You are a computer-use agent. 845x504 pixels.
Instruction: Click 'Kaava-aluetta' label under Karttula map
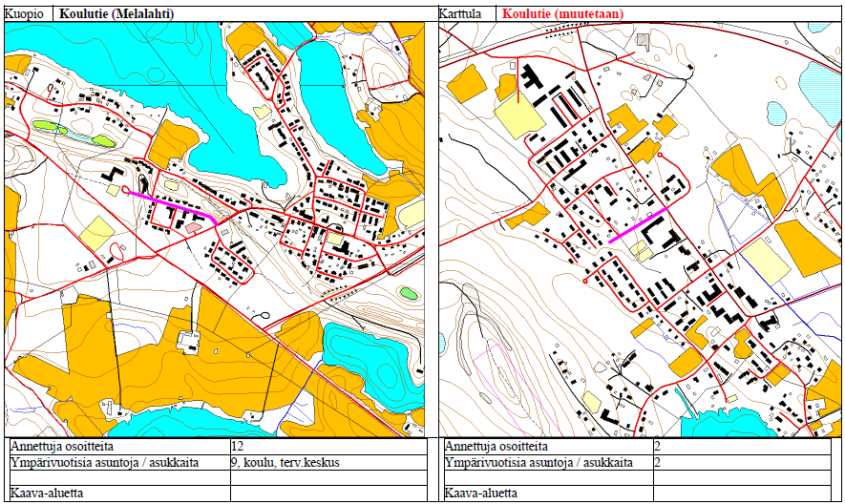[x=481, y=493]
